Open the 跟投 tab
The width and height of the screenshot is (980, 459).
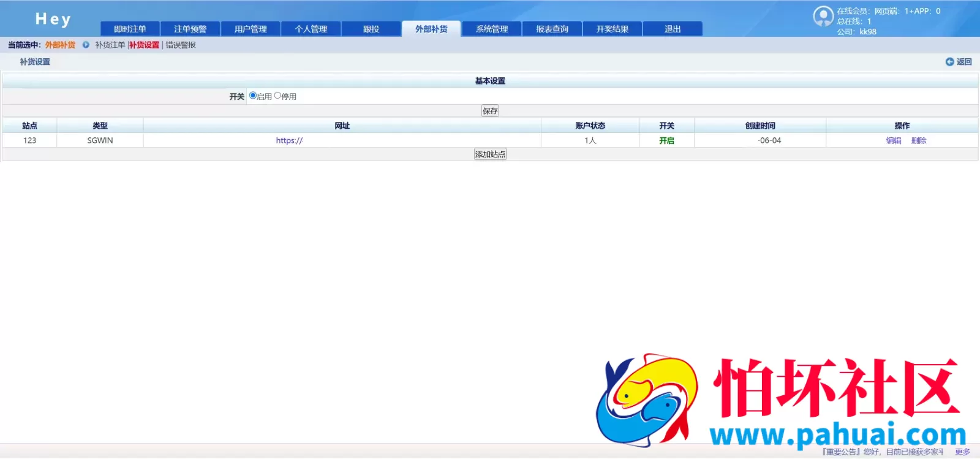pyautogui.click(x=371, y=29)
